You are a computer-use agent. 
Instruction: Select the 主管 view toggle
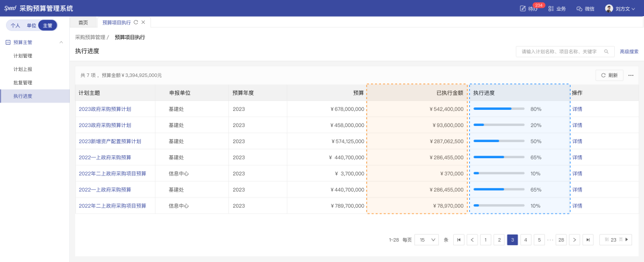(48, 26)
